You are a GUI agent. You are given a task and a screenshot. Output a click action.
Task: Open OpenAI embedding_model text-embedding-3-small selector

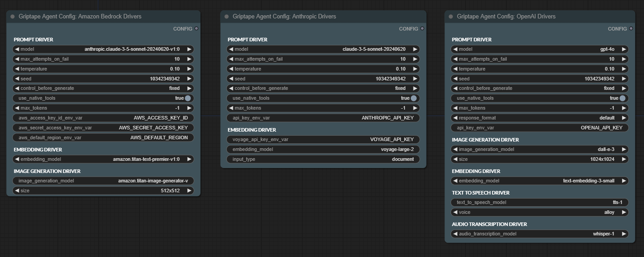coord(540,181)
